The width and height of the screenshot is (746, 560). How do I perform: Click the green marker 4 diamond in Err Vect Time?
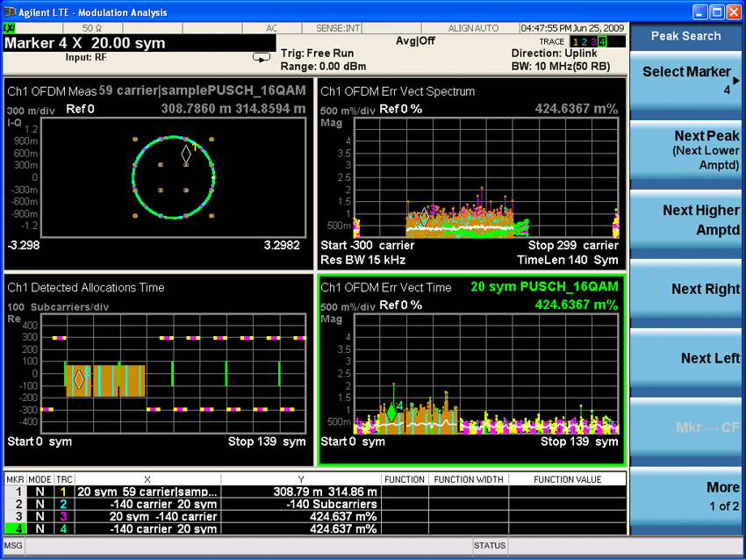pos(391,413)
